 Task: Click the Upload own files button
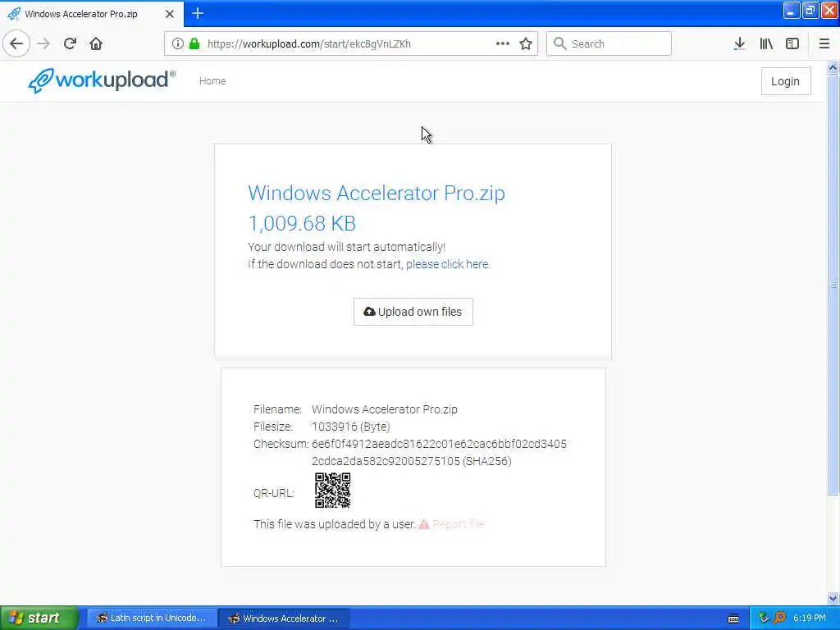point(413,312)
